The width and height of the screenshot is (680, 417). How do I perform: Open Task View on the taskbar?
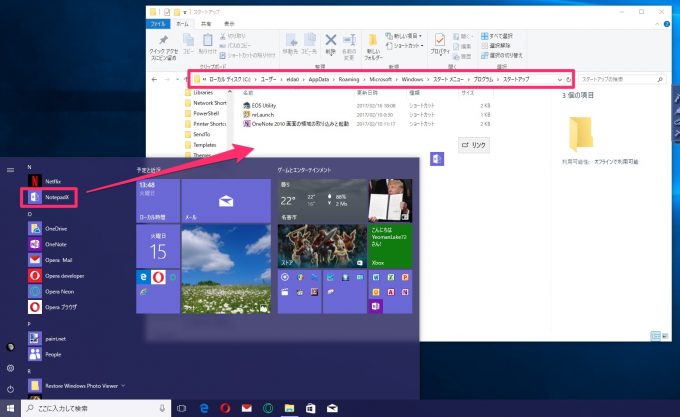pos(182,408)
